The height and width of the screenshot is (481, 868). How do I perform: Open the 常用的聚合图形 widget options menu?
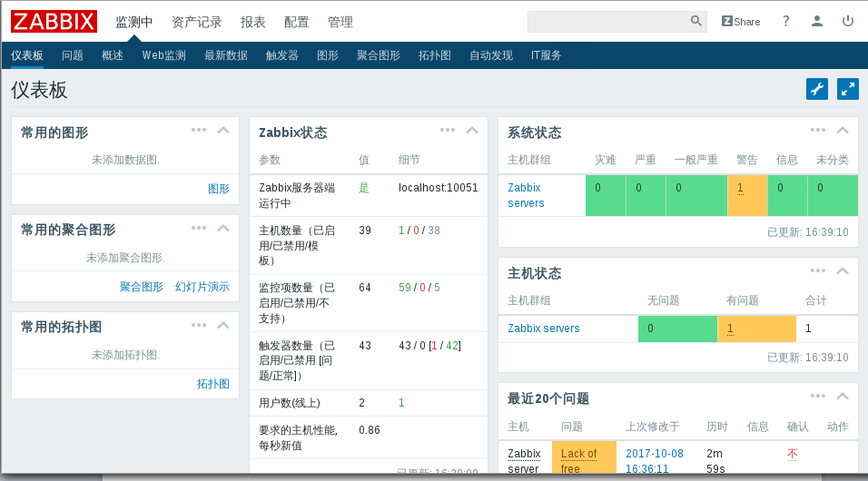[x=199, y=228]
